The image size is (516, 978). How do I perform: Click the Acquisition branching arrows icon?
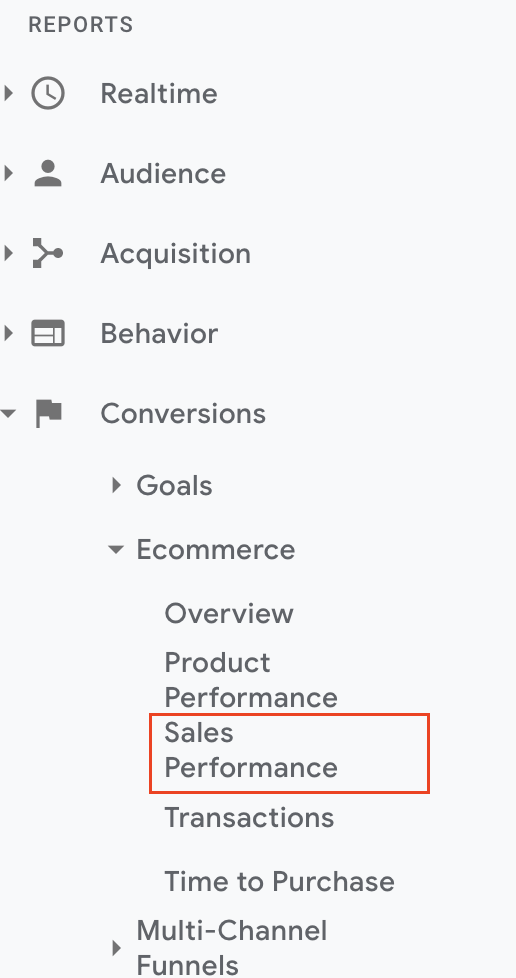(x=47, y=253)
